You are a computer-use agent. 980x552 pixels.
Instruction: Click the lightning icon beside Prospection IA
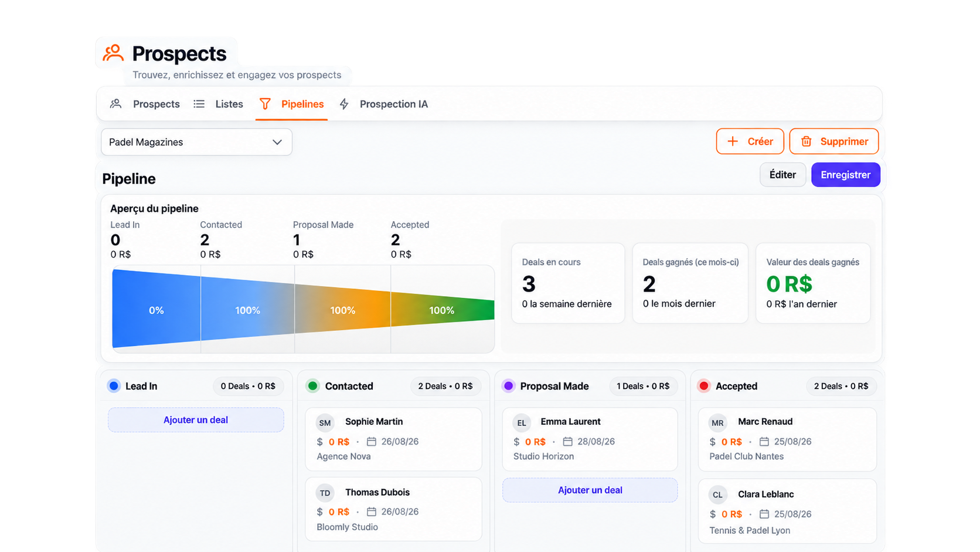pos(344,104)
